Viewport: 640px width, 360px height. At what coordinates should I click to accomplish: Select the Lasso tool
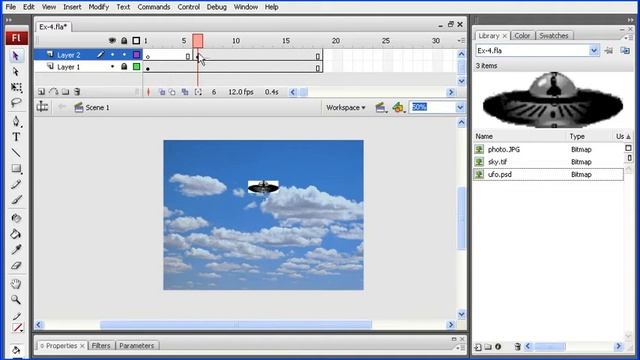(16, 102)
